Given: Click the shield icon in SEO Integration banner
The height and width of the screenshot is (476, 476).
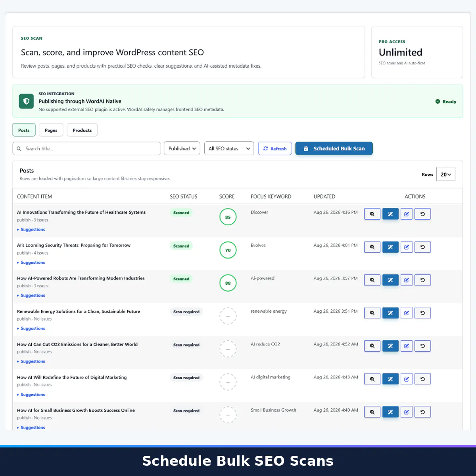Looking at the screenshot, I should coord(27,101).
